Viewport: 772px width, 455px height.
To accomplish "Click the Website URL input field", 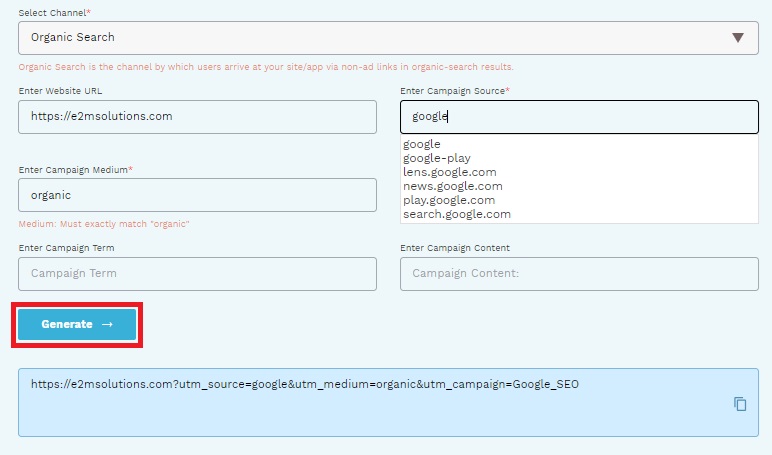I will click(197, 117).
